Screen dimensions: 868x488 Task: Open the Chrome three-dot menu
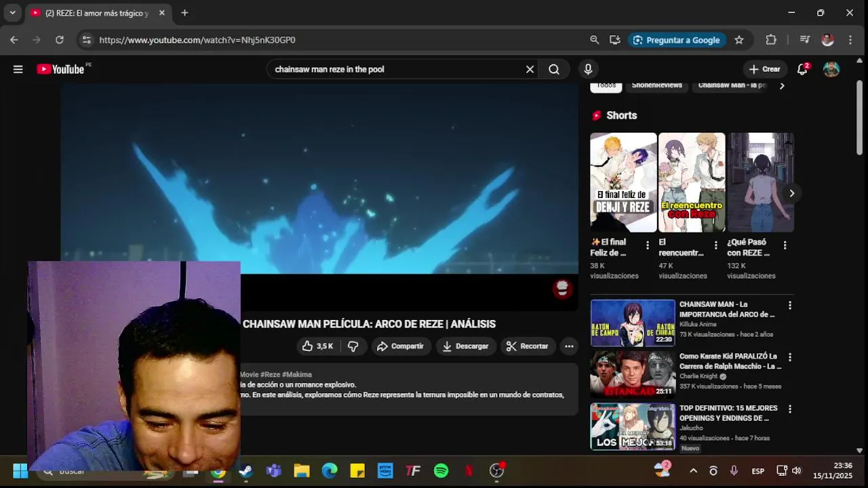point(850,40)
